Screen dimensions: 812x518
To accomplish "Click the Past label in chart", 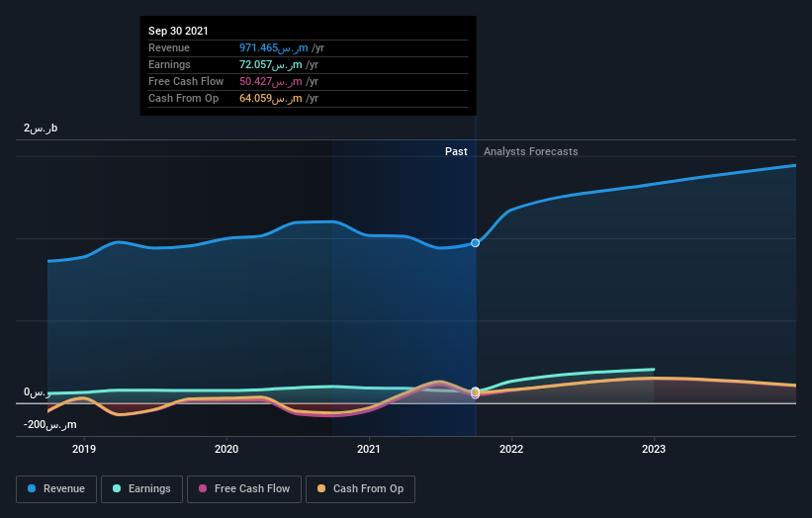I will point(456,151).
